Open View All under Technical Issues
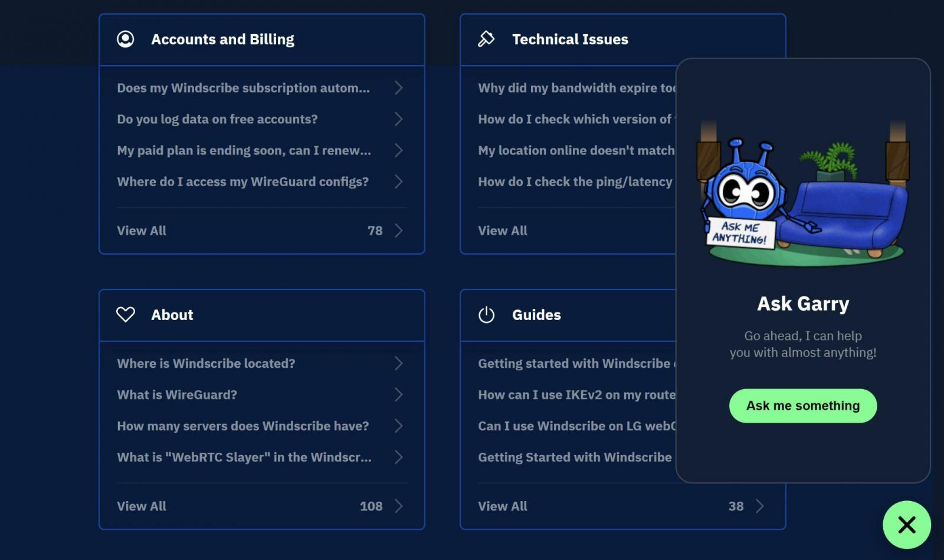Screen dimensions: 944x560 [502, 230]
